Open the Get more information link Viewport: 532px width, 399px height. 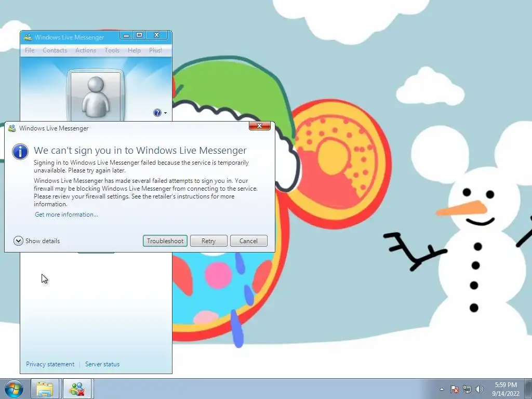tap(66, 215)
